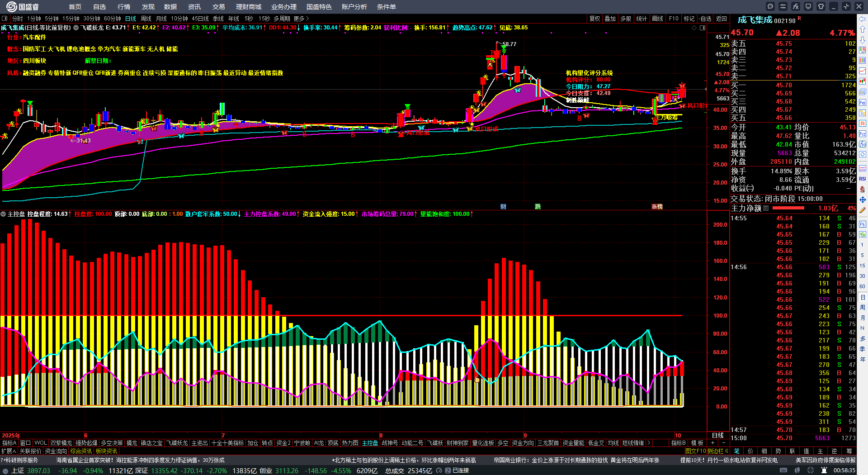Toggle 标记 marking option
868x475 pixels.
(689, 19)
